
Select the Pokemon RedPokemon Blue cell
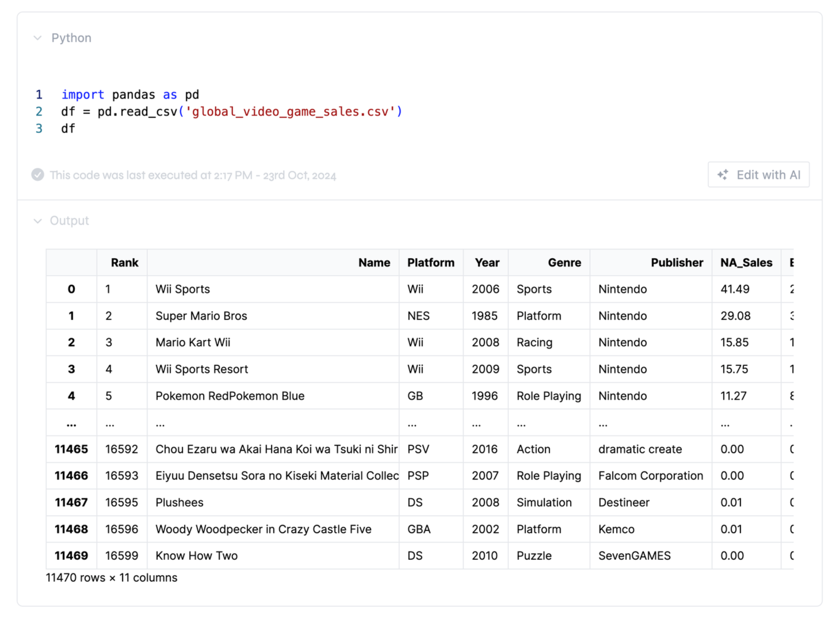[230, 396]
